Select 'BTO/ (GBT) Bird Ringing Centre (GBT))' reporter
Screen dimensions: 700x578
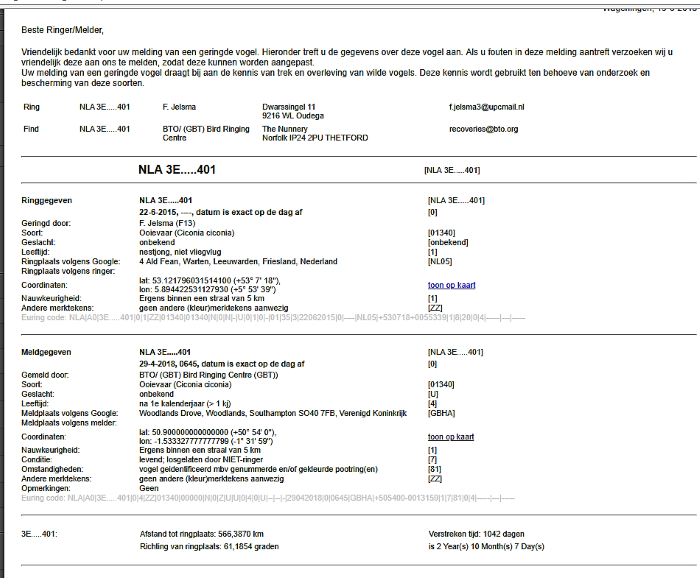(208, 375)
